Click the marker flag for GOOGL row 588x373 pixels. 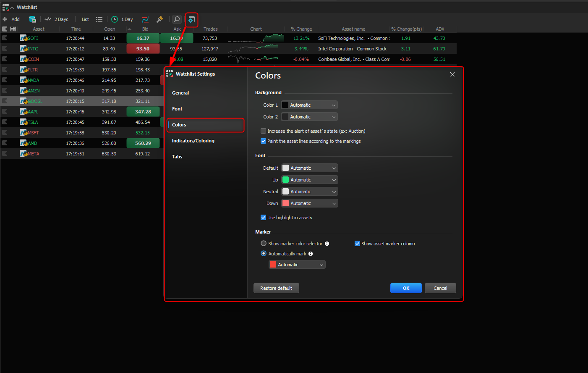click(x=5, y=101)
